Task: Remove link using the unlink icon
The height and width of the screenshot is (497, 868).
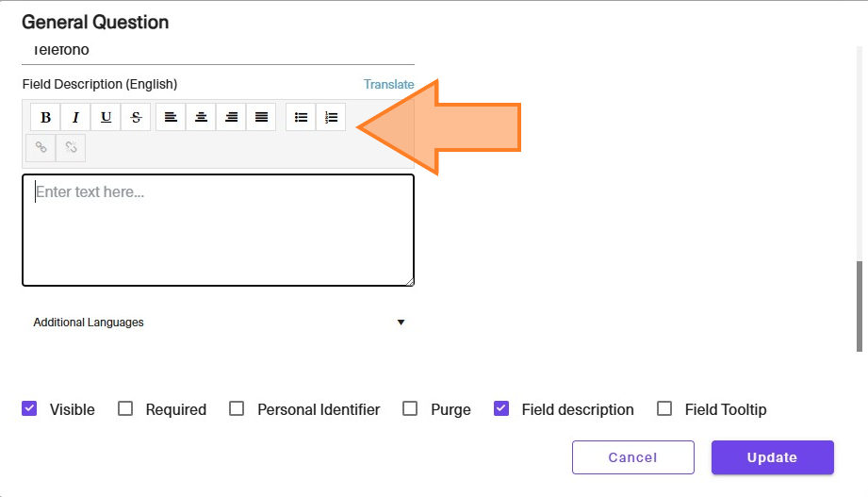Action: click(71, 147)
